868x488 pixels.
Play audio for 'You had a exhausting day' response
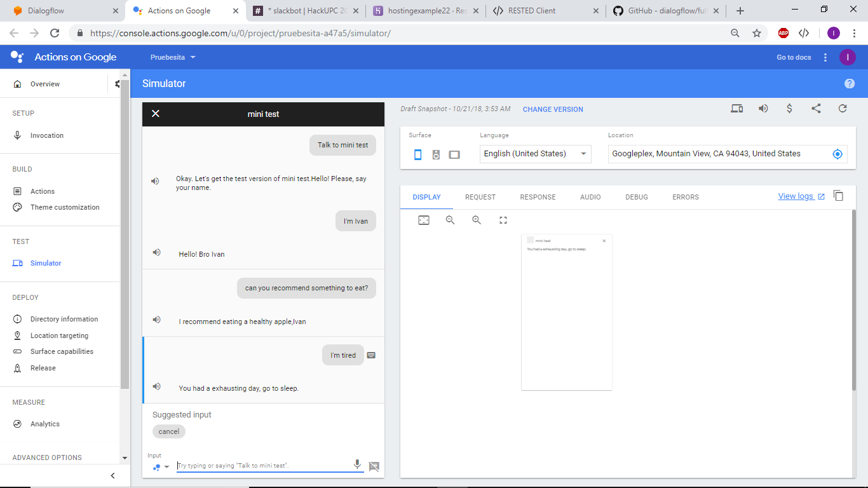156,386
